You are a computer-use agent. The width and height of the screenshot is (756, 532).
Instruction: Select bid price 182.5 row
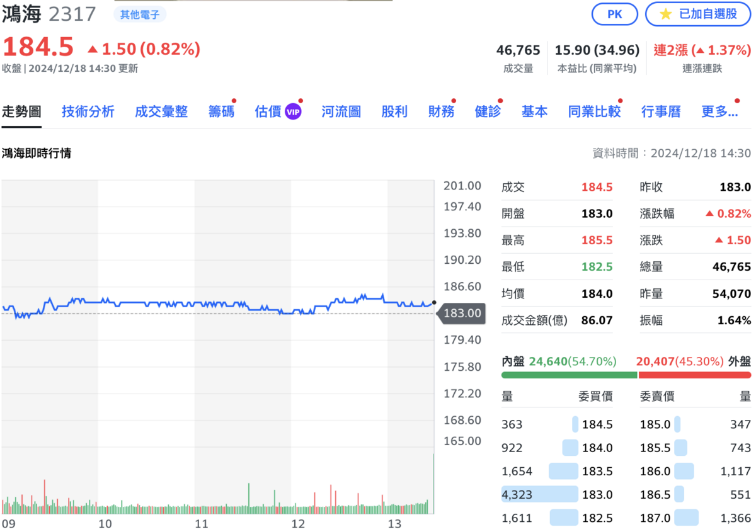557,518
